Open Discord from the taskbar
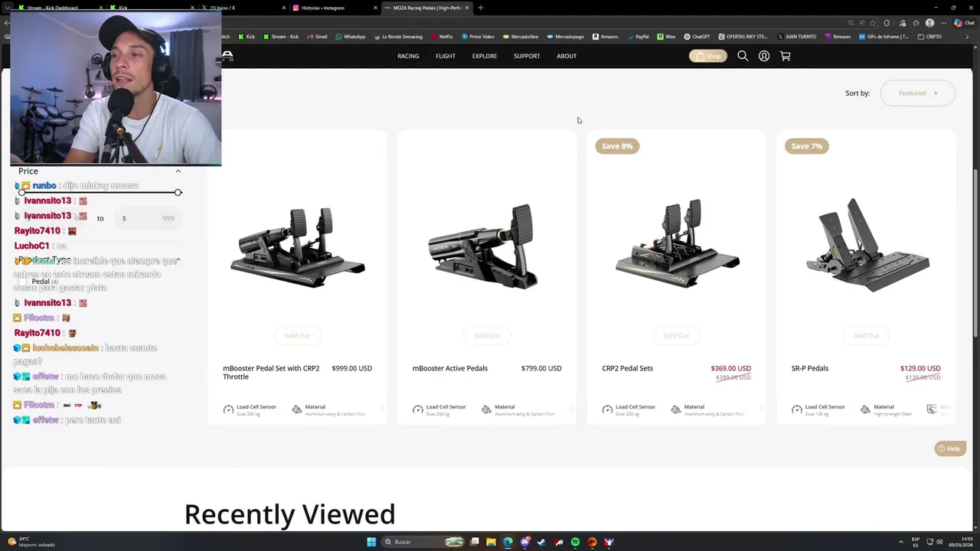The height and width of the screenshot is (551, 980). click(524, 542)
